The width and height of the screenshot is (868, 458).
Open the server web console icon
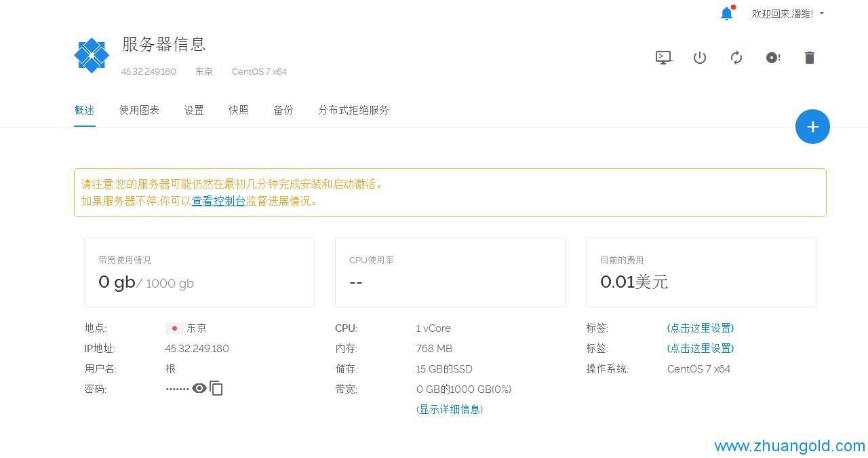tap(663, 58)
